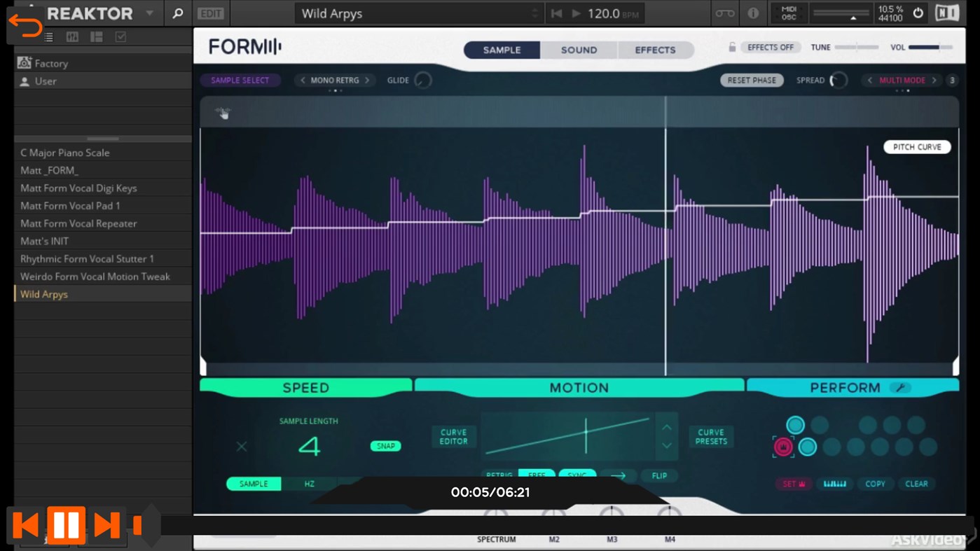The image size is (980, 551).
Task: Click the effects lock icon
Action: 732,47
